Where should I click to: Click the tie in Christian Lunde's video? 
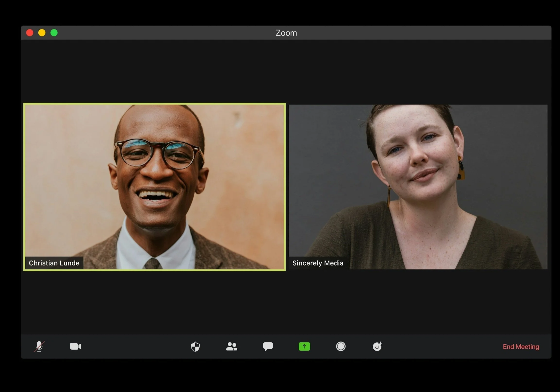click(x=152, y=264)
